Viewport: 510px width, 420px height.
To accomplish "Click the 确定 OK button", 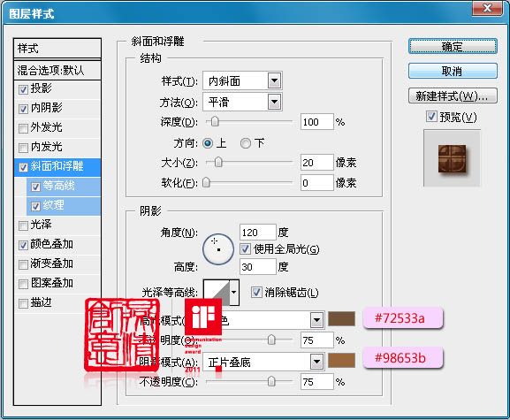I will pyautogui.click(x=453, y=47).
